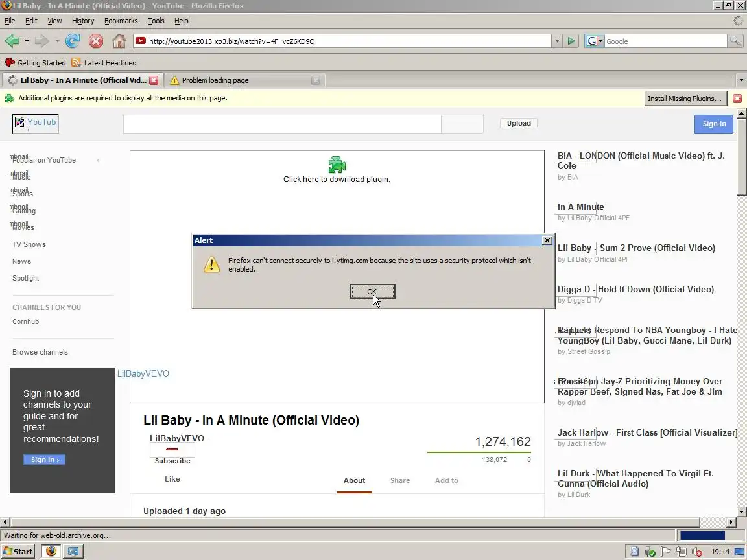The image size is (747, 560).
Task: Click the YouTube logo image
Action: tap(36, 124)
